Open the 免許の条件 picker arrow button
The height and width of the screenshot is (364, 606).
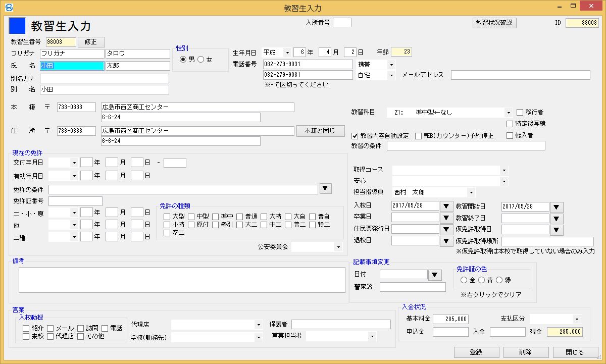tap(326, 189)
